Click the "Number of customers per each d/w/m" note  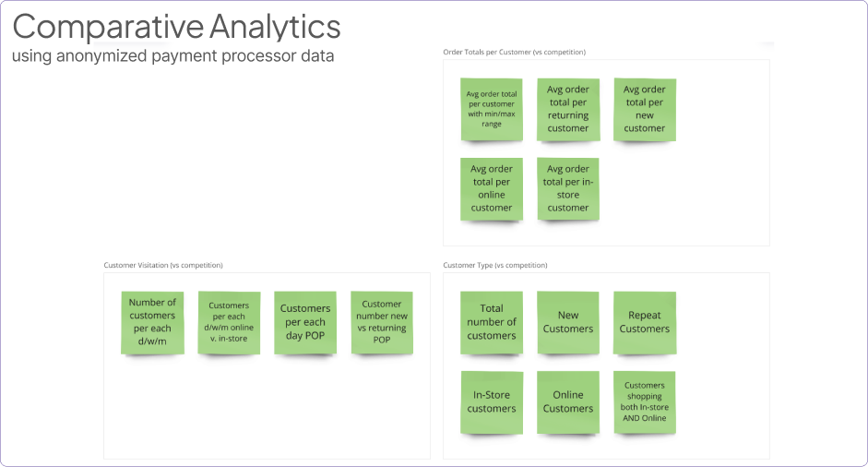(x=152, y=322)
